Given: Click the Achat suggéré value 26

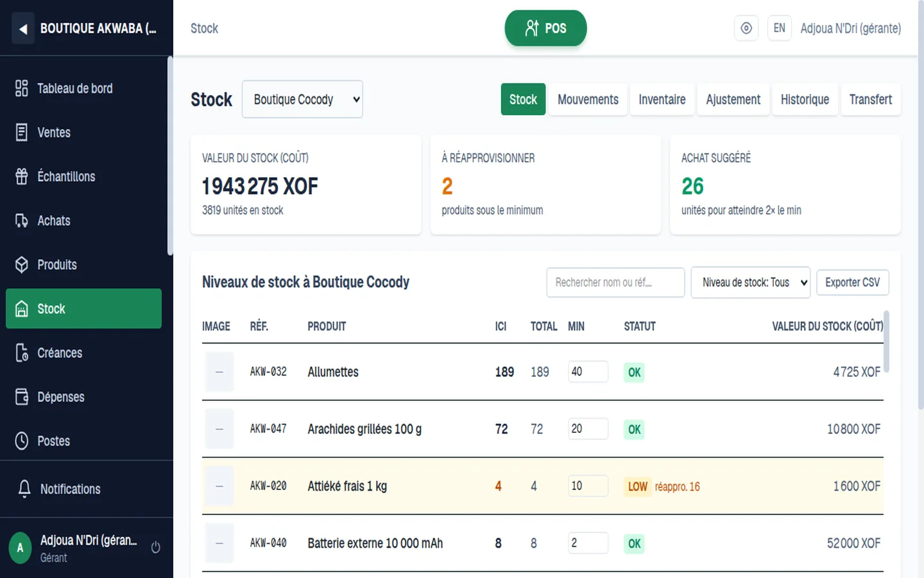Looking at the screenshot, I should tap(692, 186).
